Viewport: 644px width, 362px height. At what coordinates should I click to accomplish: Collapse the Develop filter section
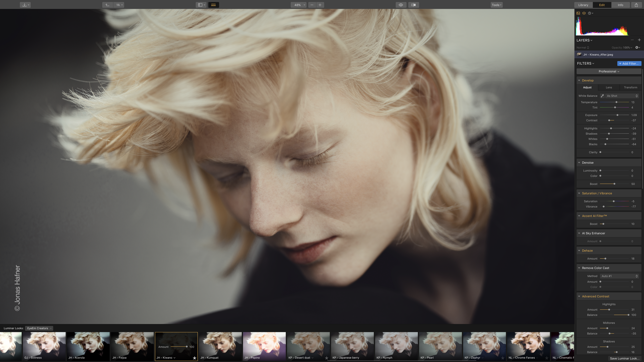(x=579, y=80)
